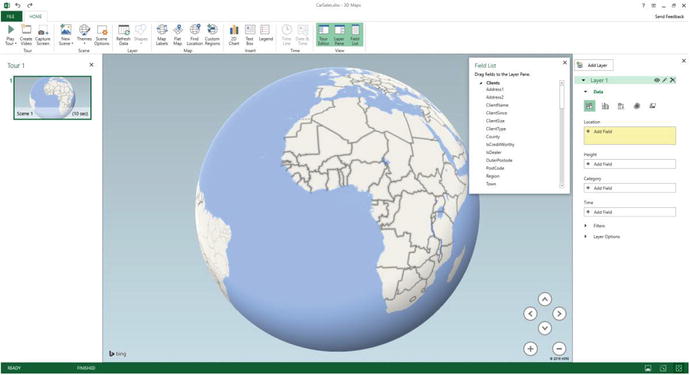690x375 pixels.
Task: Click Play Tour in the ribbon
Action: point(11,35)
